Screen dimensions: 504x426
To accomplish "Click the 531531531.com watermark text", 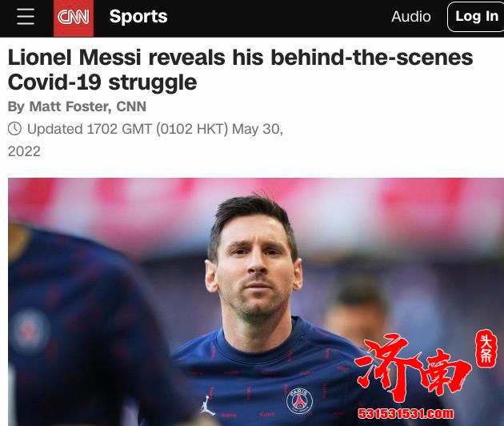I will tap(406, 413).
